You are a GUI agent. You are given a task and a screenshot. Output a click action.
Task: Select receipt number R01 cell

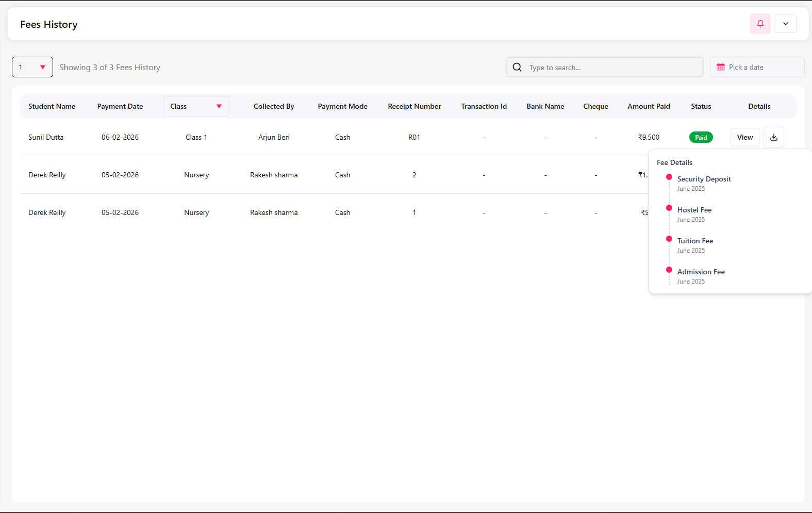414,137
